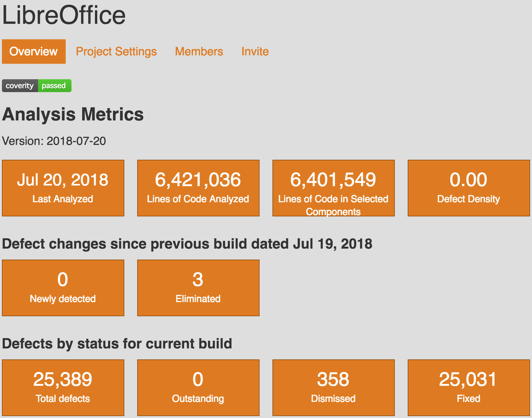This screenshot has height=418, width=532.
Task: Switch to the Project Settings tab
Action: [116, 52]
